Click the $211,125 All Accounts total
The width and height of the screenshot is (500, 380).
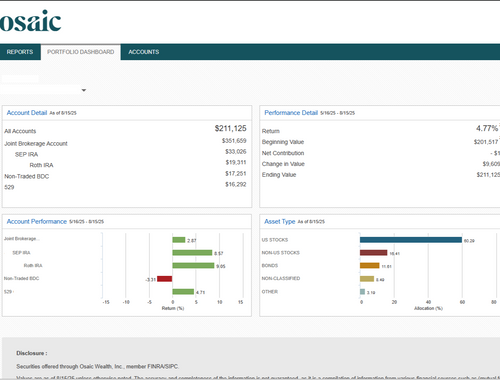tap(230, 128)
